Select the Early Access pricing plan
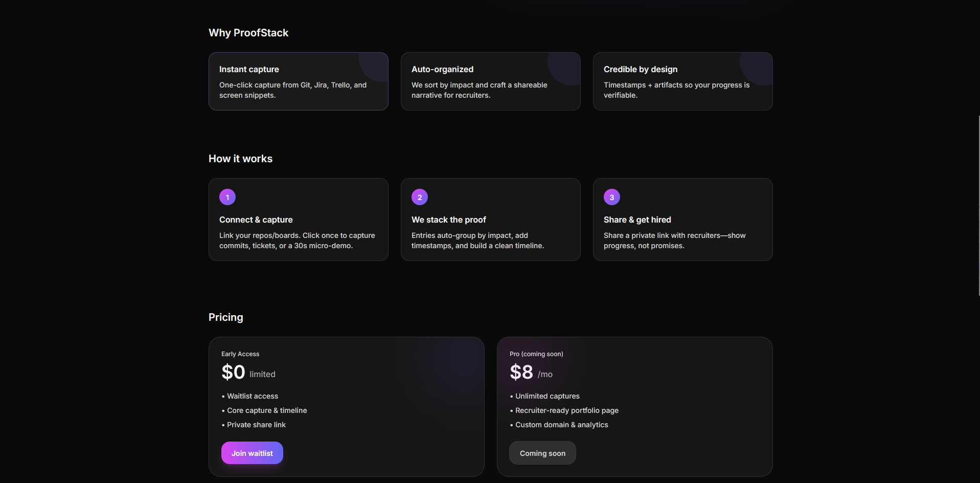Viewport: 980px width, 483px height. click(346, 406)
